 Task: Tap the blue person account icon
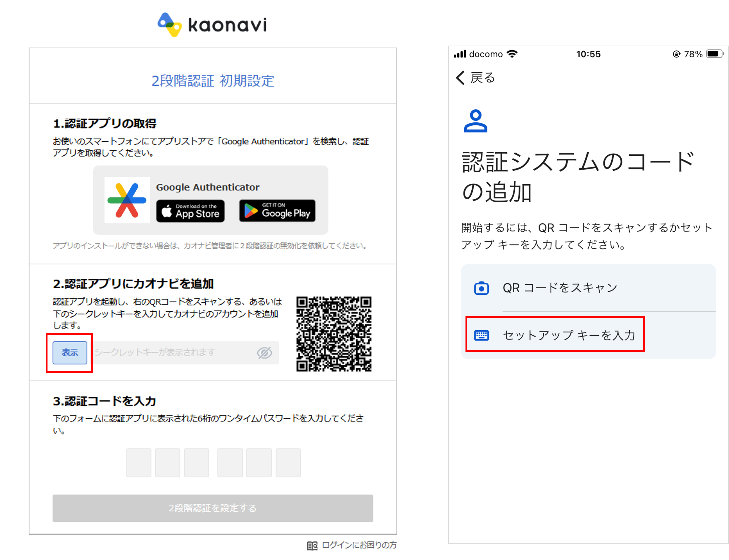[475, 121]
